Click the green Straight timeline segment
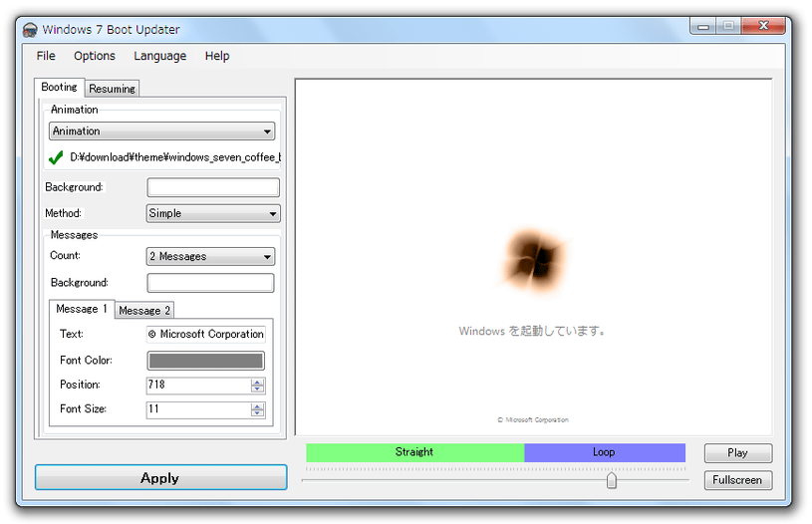Image resolution: width=812 pixels, height=524 pixels. pyautogui.click(x=414, y=452)
